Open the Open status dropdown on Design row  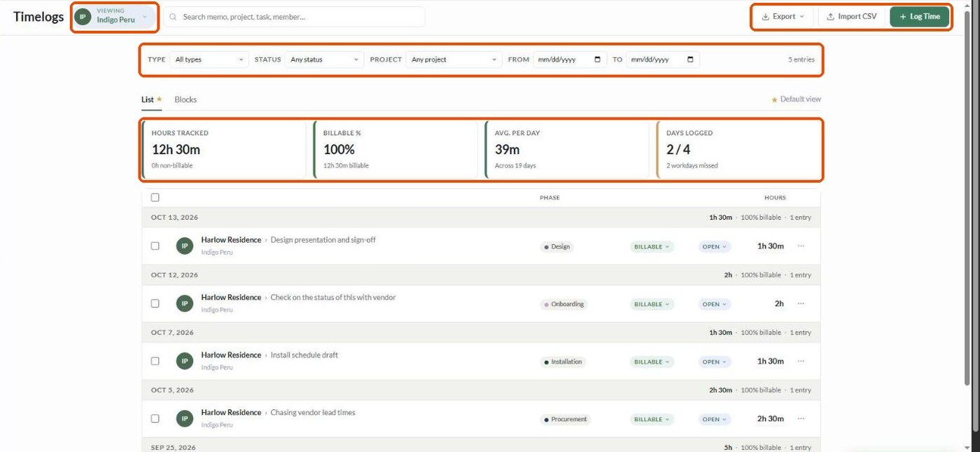(715, 246)
